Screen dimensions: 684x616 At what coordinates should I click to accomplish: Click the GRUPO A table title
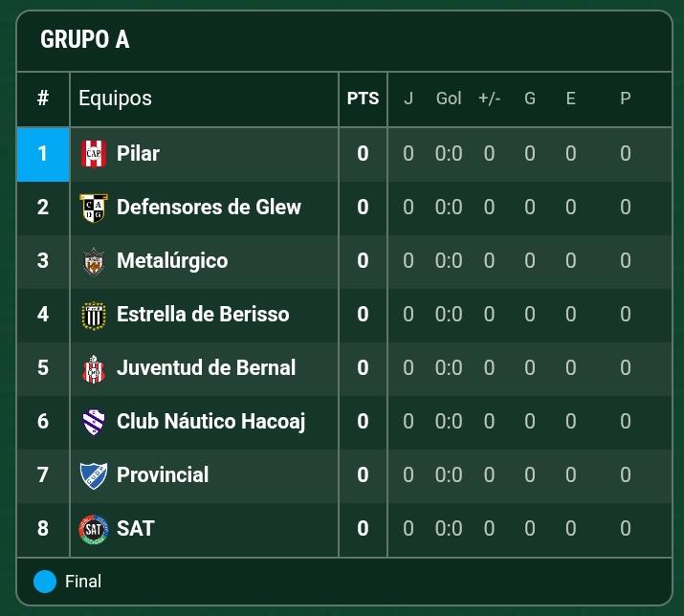click(x=84, y=39)
